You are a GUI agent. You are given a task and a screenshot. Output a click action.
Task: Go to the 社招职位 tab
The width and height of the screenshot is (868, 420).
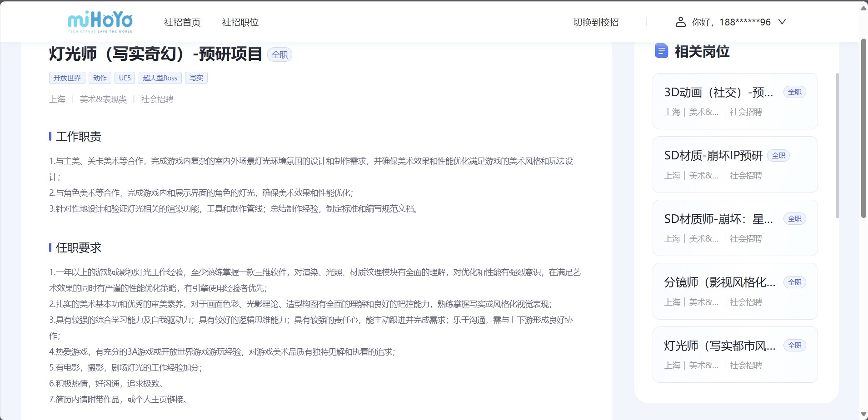(240, 22)
